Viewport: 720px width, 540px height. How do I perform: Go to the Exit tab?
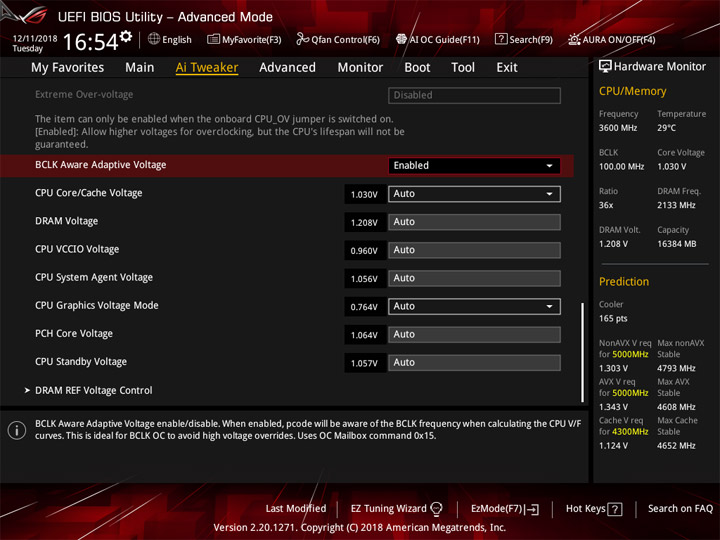pos(506,68)
